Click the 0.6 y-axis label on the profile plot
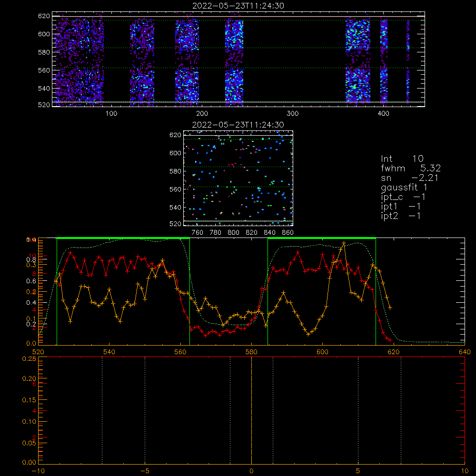This screenshot has width=476, height=476. 31,281
